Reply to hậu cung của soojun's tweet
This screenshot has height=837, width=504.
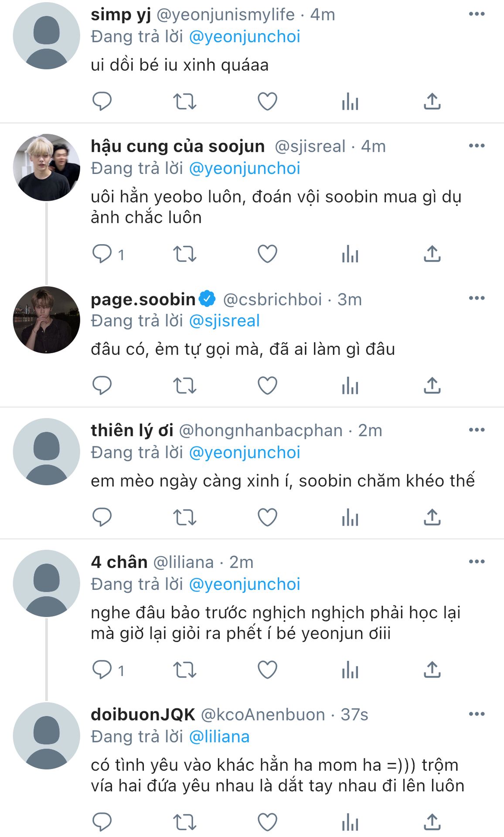point(102,254)
